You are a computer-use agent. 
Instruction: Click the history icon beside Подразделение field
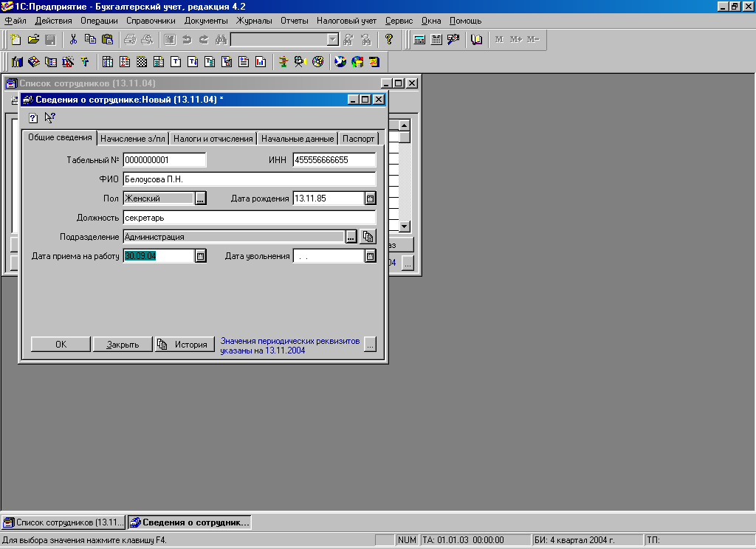click(x=368, y=237)
